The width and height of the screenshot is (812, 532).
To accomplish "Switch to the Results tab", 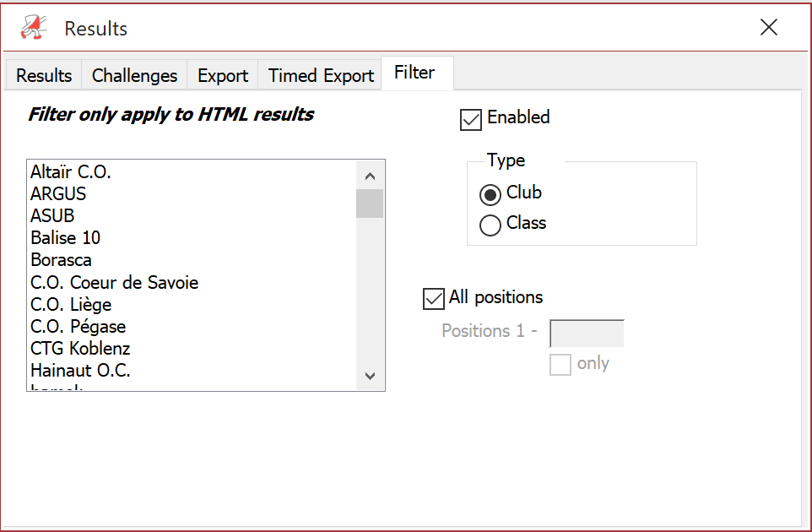I will [44, 76].
